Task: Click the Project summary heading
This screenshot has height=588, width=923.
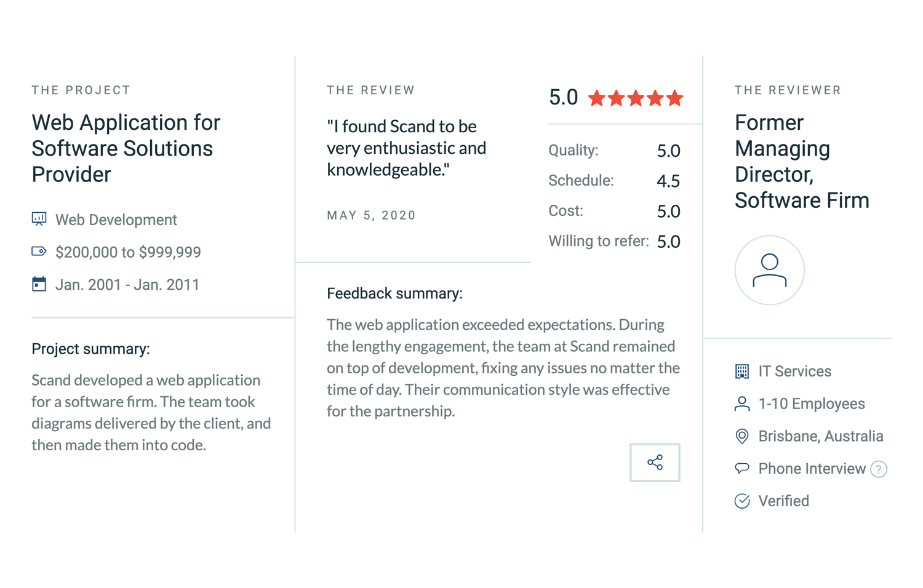Action: coord(90,349)
